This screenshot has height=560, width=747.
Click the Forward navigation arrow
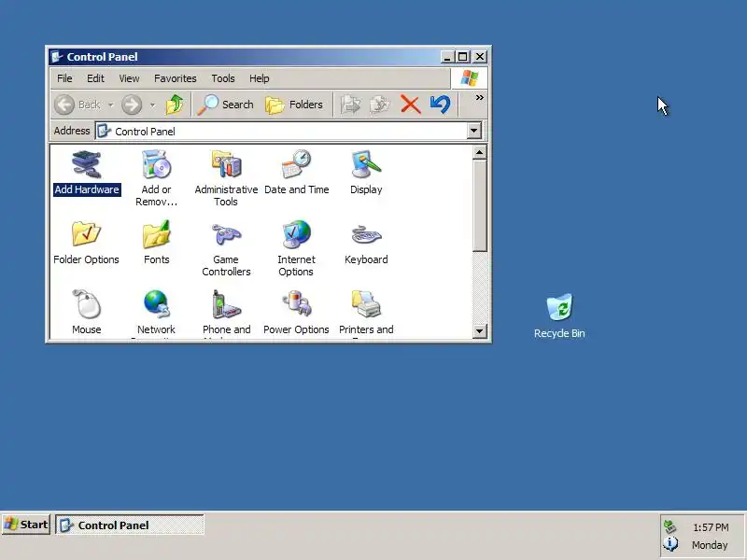[132, 105]
